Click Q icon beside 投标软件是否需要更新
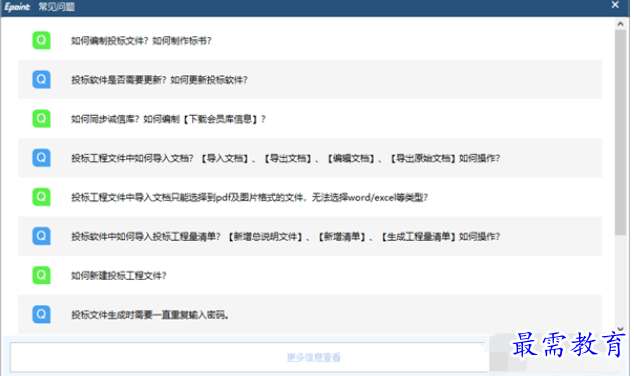The image size is (634, 376). [41, 80]
